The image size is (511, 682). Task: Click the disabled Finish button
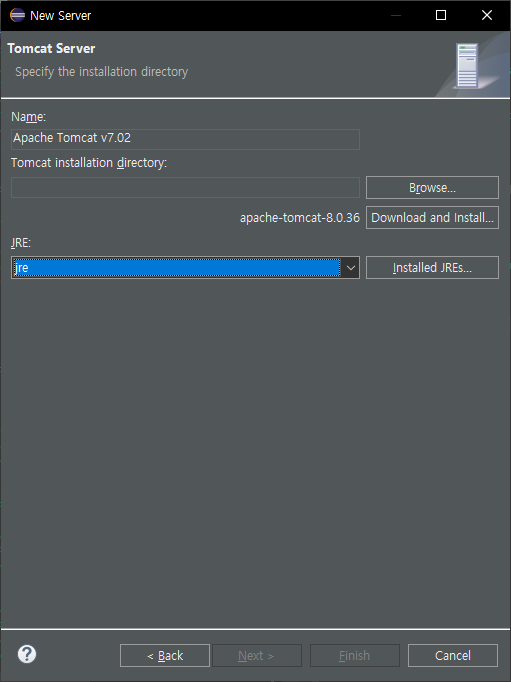pyautogui.click(x=355, y=655)
